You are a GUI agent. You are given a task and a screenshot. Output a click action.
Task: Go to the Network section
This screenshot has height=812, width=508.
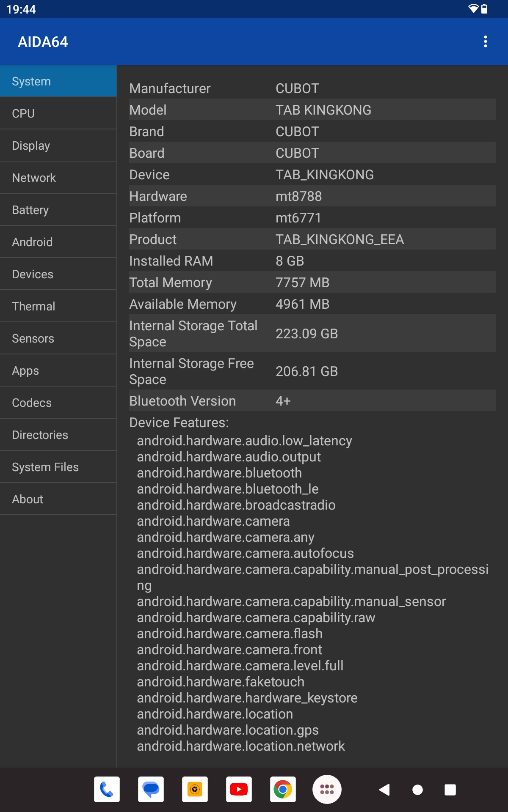pyautogui.click(x=58, y=178)
